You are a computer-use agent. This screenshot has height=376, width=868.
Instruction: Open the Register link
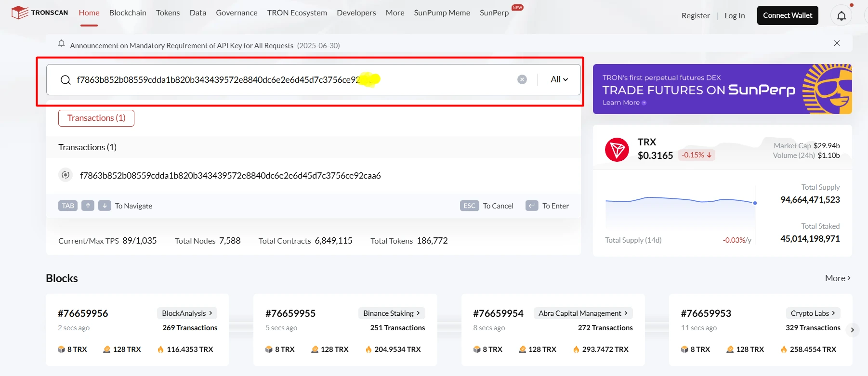click(695, 16)
